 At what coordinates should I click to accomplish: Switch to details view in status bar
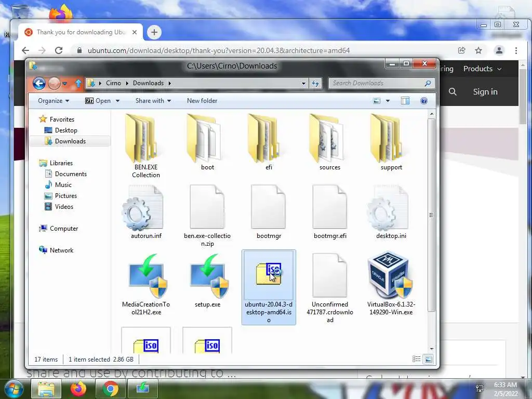[416, 359]
